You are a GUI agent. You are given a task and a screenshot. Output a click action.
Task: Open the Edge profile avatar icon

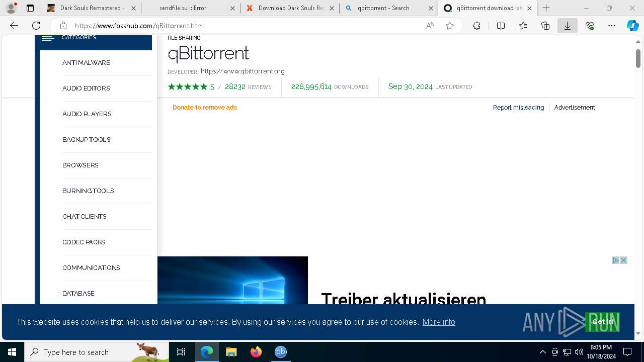tap(11, 8)
